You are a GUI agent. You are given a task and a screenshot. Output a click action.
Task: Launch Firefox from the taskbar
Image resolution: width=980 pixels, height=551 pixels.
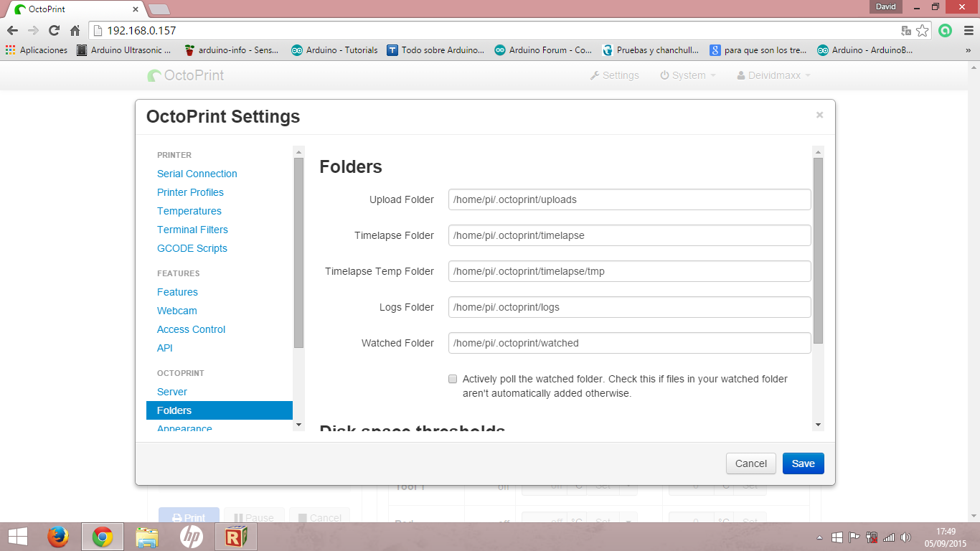[x=58, y=537]
